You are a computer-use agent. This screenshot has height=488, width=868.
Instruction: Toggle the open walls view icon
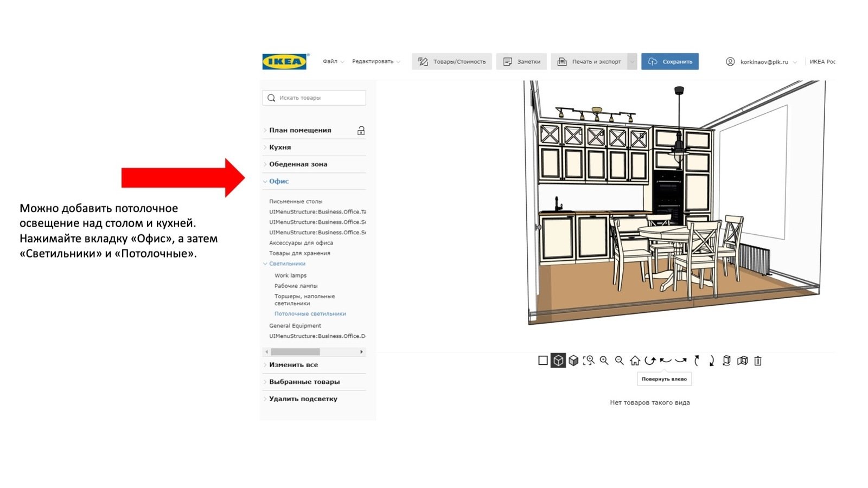click(742, 361)
